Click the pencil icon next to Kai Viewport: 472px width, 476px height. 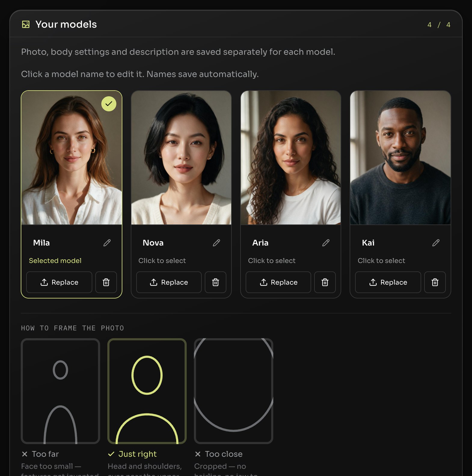click(436, 243)
